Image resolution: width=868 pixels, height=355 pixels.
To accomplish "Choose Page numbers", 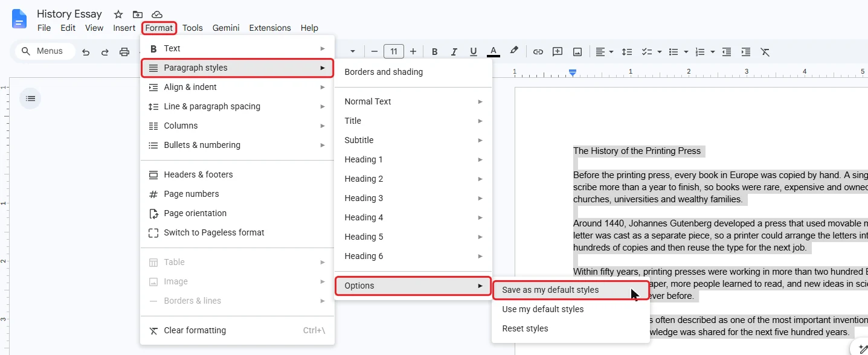I will pyautogui.click(x=237, y=194).
